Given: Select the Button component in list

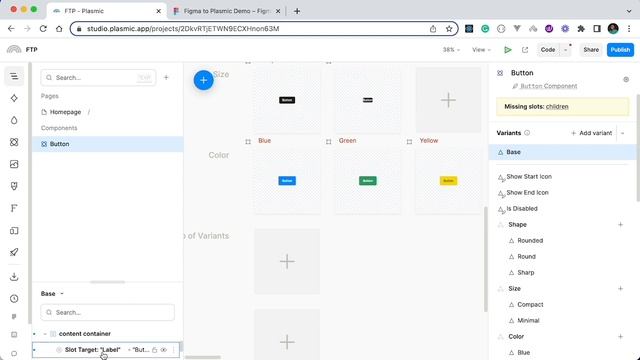Looking at the screenshot, I should tap(108, 144).
